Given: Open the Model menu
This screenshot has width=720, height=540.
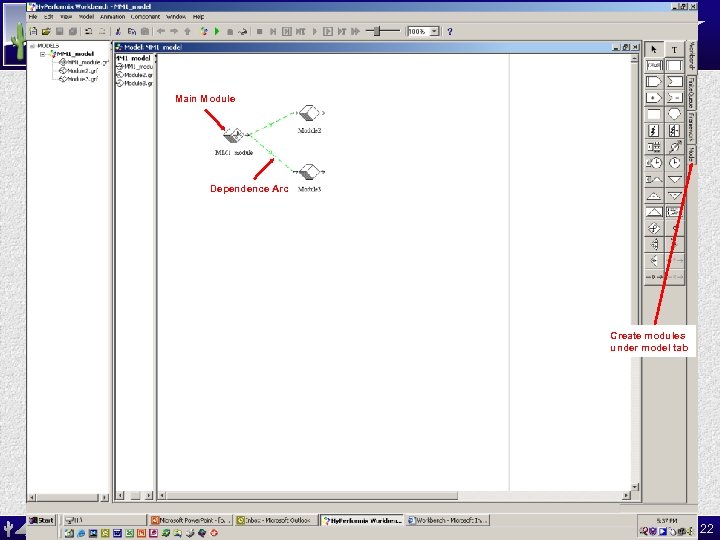Looking at the screenshot, I should 86,17.
